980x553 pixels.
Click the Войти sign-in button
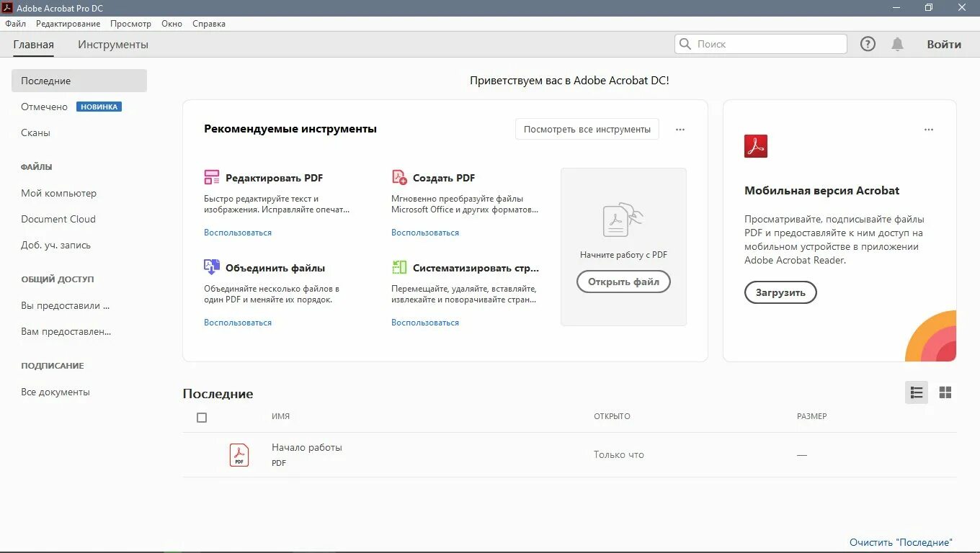pyautogui.click(x=944, y=44)
